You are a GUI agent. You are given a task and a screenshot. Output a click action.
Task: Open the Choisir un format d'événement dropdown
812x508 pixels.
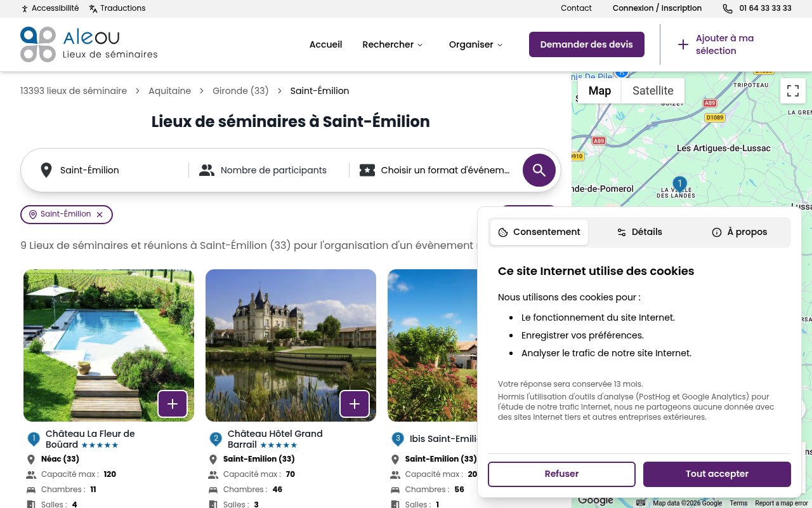point(435,170)
